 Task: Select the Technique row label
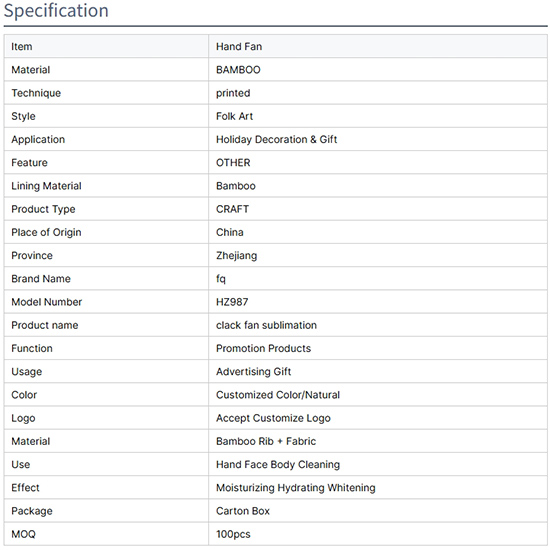tap(36, 93)
